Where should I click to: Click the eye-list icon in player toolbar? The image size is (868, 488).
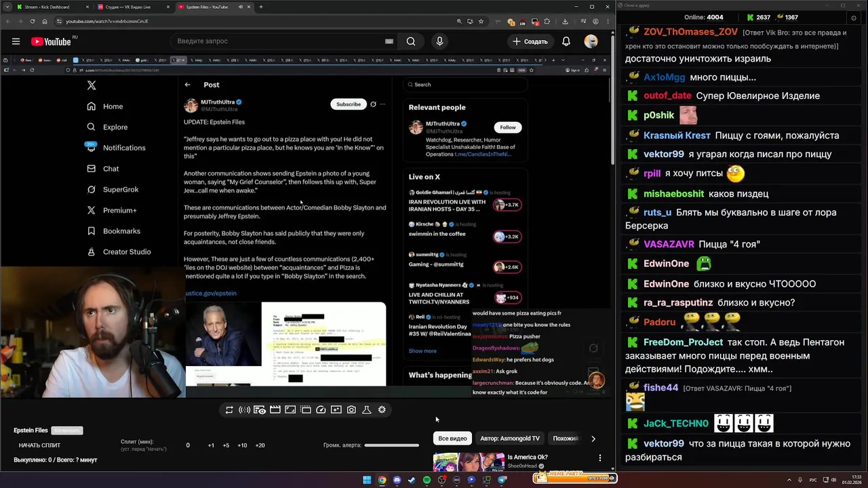point(260,410)
